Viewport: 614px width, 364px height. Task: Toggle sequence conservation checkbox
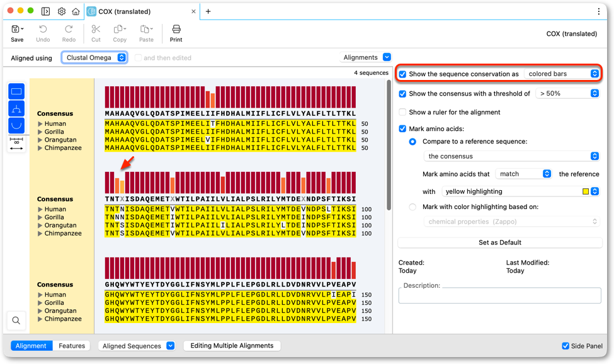pos(402,74)
